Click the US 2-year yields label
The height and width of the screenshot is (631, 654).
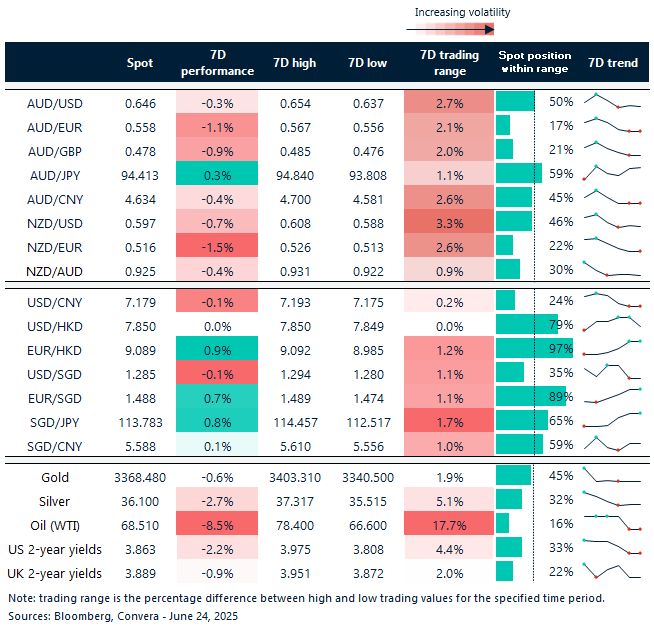coord(55,550)
